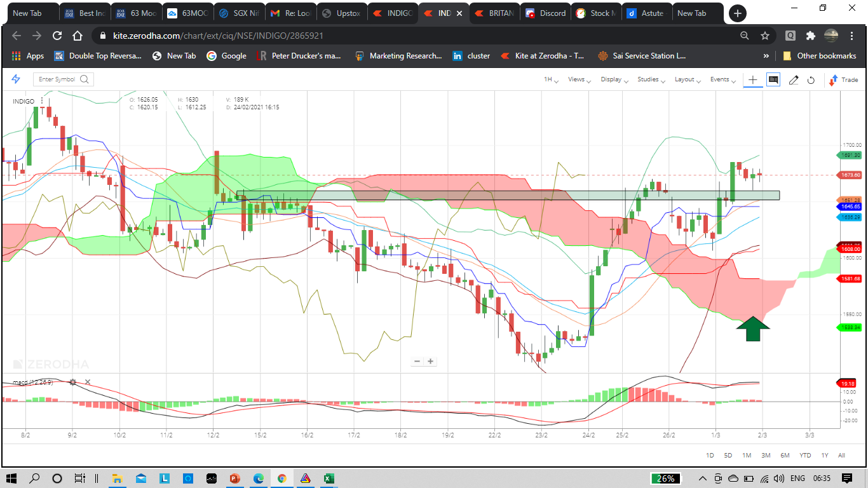Zoom out chart with minus button
868x488 pixels.
[x=417, y=362]
